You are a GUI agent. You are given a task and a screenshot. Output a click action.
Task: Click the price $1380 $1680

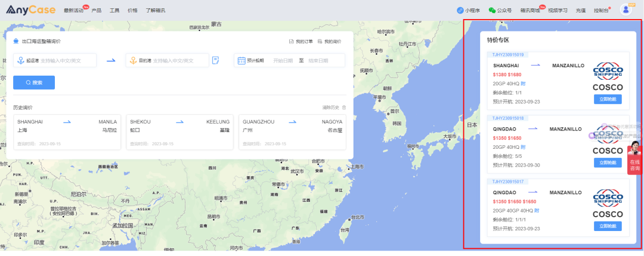point(507,74)
